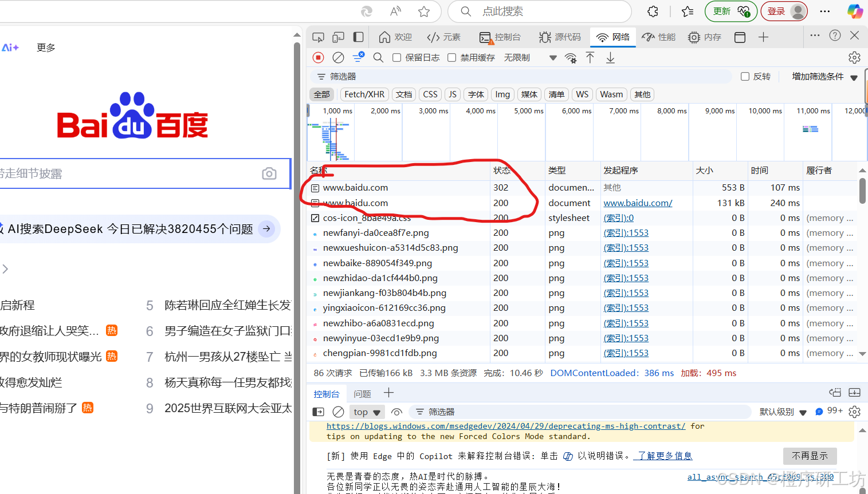Open blogs.windows.com deprecating high contrast link

[x=506, y=426]
